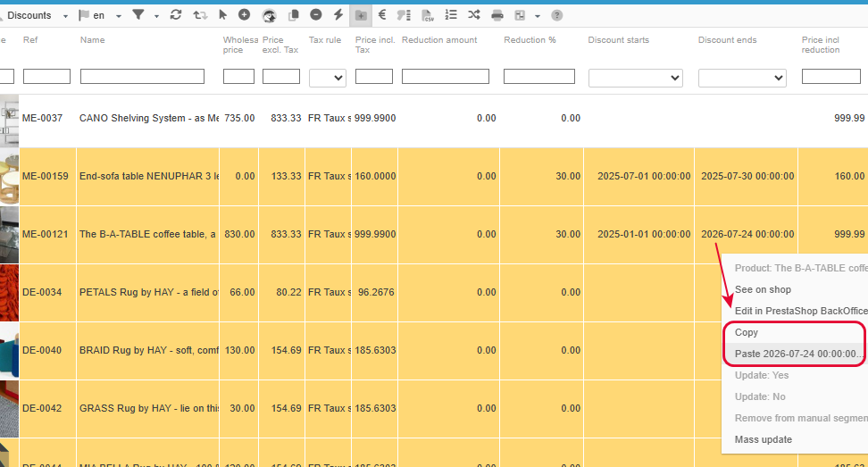Sort by Reduction % column header

530,40
